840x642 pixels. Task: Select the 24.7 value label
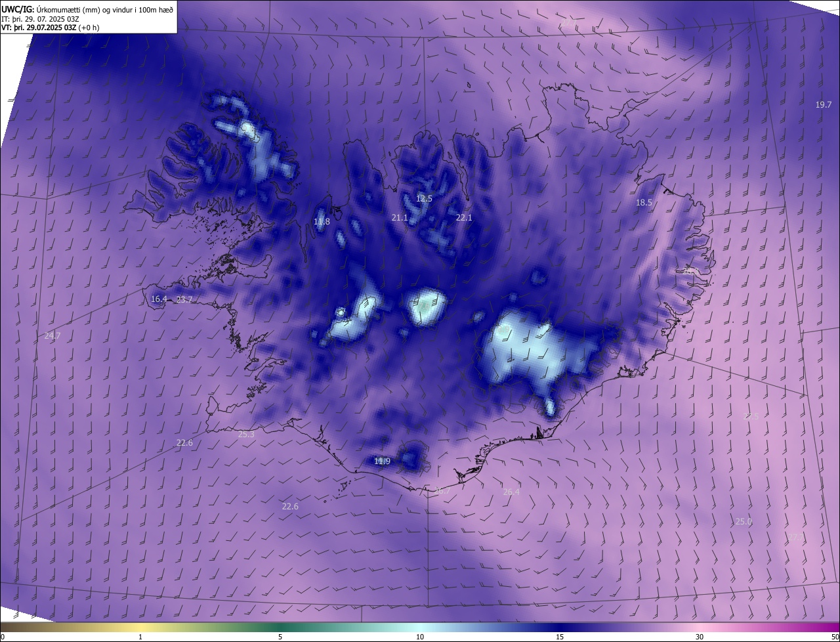pyautogui.click(x=52, y=335)
